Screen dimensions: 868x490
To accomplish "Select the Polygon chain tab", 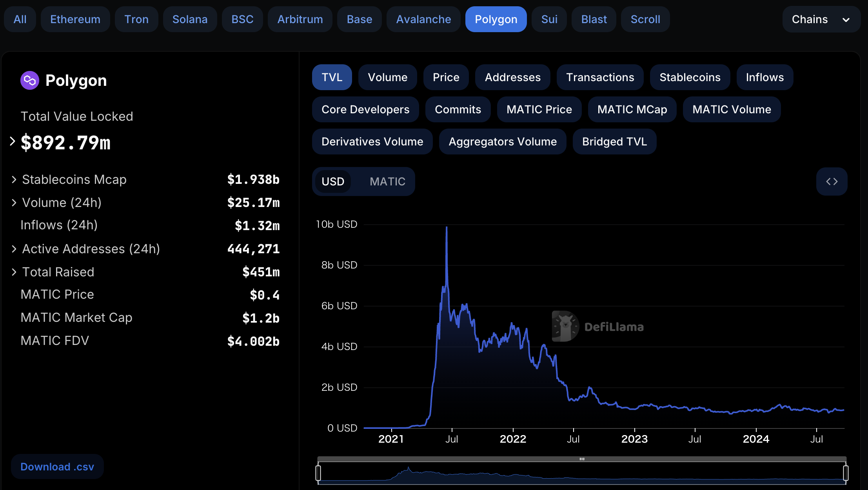I will tap(496, 19).
